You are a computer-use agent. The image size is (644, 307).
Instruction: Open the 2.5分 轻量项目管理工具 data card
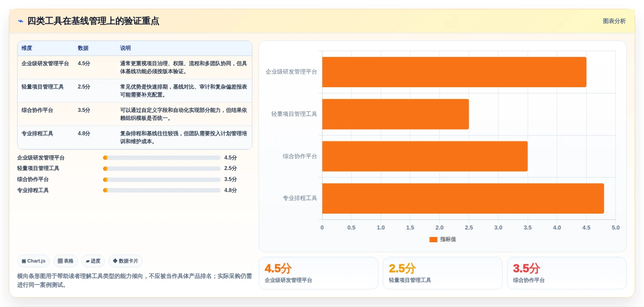coord(443,273)
